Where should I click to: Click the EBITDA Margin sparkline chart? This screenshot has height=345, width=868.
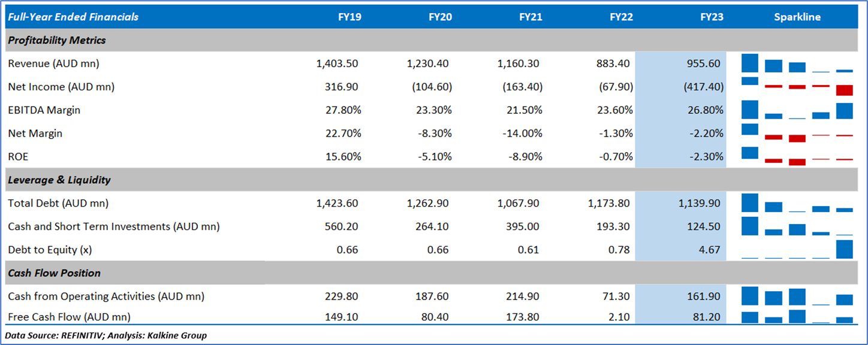797,110
